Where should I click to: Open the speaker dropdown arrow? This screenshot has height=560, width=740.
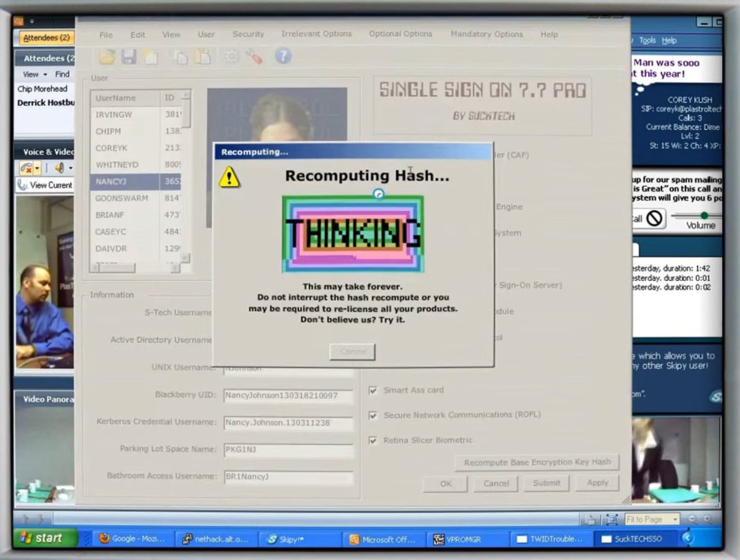[x=70, y=168]
